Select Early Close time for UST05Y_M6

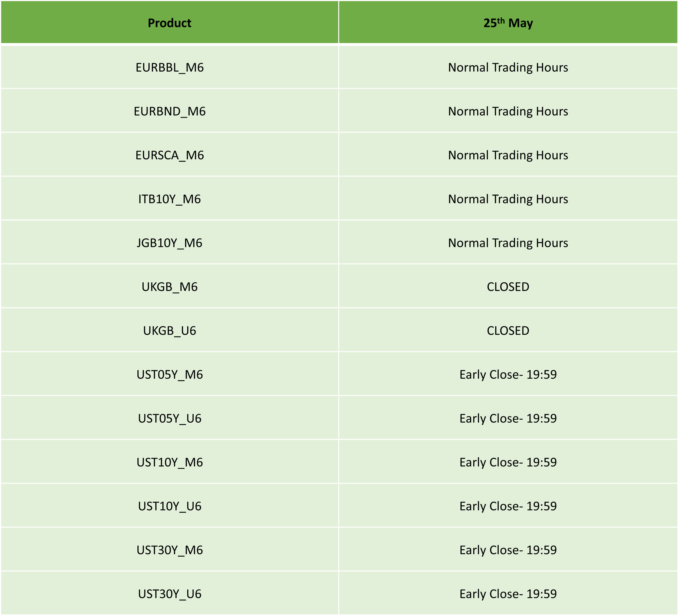(508, 374)
